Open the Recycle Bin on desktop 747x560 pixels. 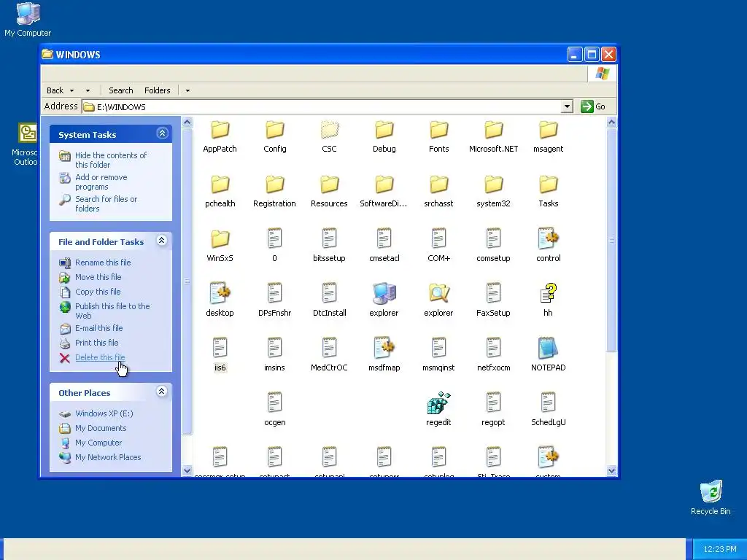[711, 498]
